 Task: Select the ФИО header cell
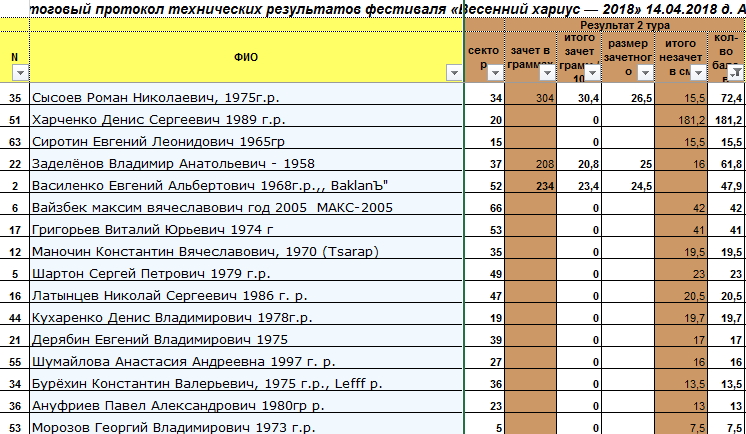[x=246, y=56]
